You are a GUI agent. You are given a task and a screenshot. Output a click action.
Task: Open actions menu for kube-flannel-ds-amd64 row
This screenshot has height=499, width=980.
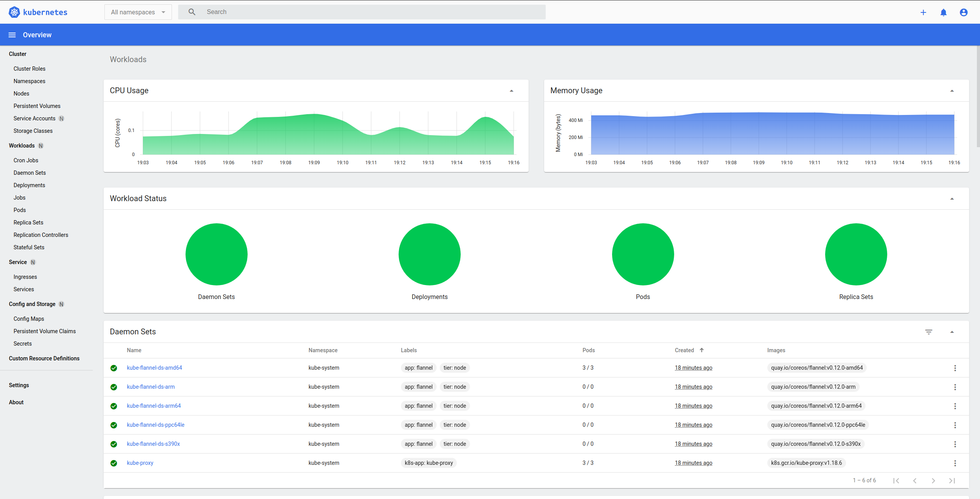pos(955,368)
